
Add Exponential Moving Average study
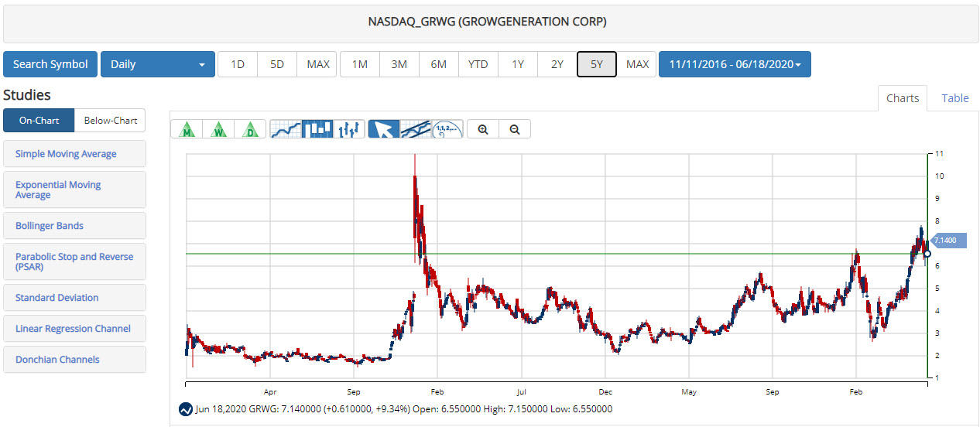pos(74,190)
